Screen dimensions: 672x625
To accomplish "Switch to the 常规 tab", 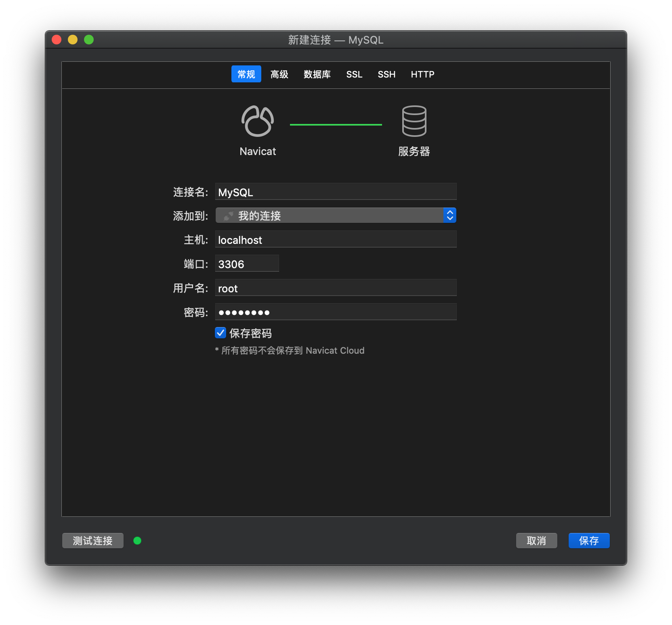I will pyautogui.click(x=246, y=74).
